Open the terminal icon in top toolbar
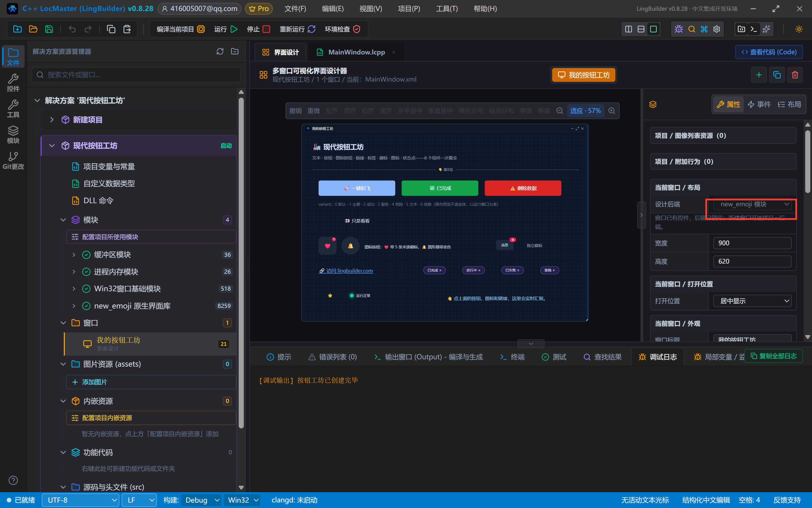The image size is (812, 508). (754, 29)
